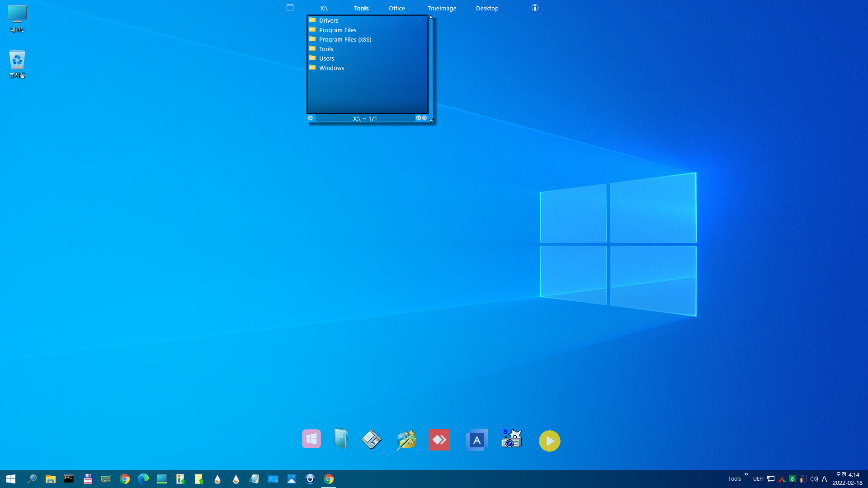Click the green number 8 tray icon
The height and width of the screenshot is (488, 868).
[792, 479]
